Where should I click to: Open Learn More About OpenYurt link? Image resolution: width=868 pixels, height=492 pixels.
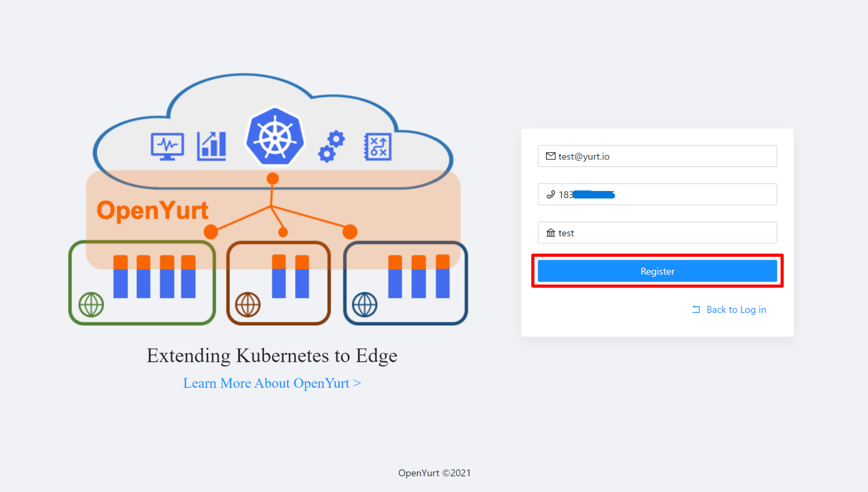(x=272, y=383)
